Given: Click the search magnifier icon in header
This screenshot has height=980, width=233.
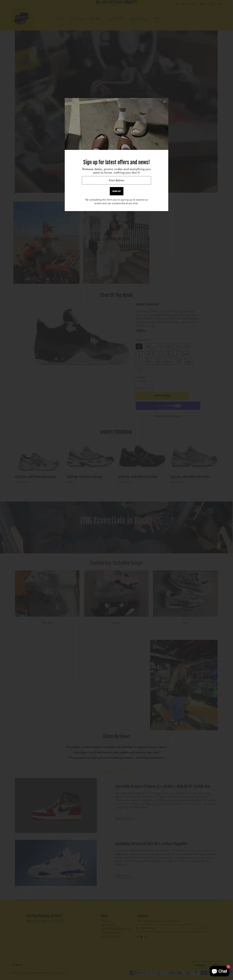Looking at the screenshot, I should click(177, 4).
